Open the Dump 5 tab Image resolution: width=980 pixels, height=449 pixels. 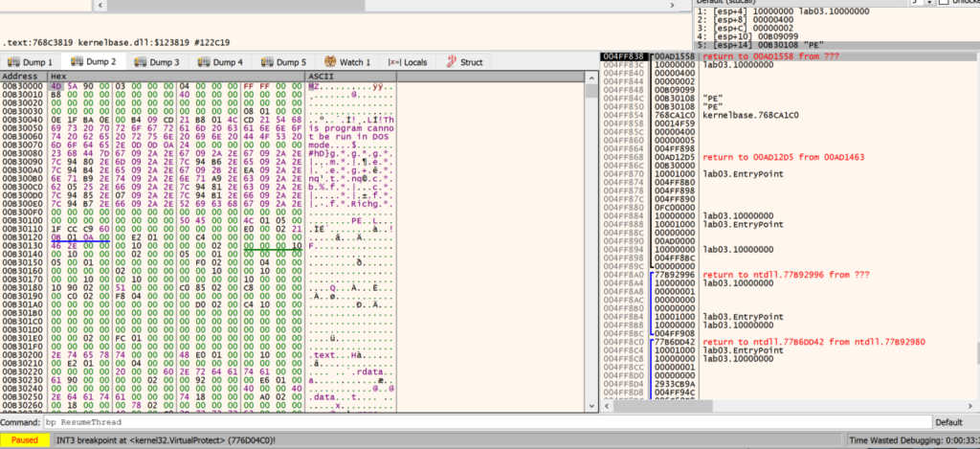(283, 62)
